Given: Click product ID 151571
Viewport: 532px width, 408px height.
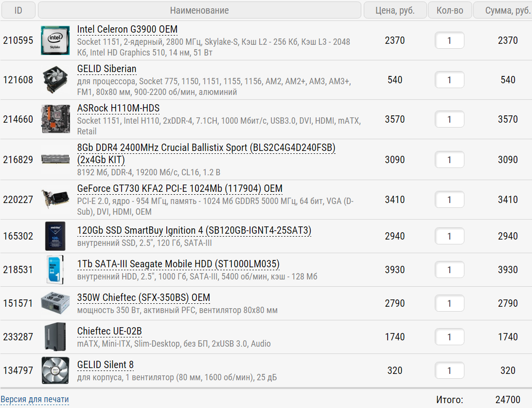Looking at the screenshot, I should pos(18,303).
